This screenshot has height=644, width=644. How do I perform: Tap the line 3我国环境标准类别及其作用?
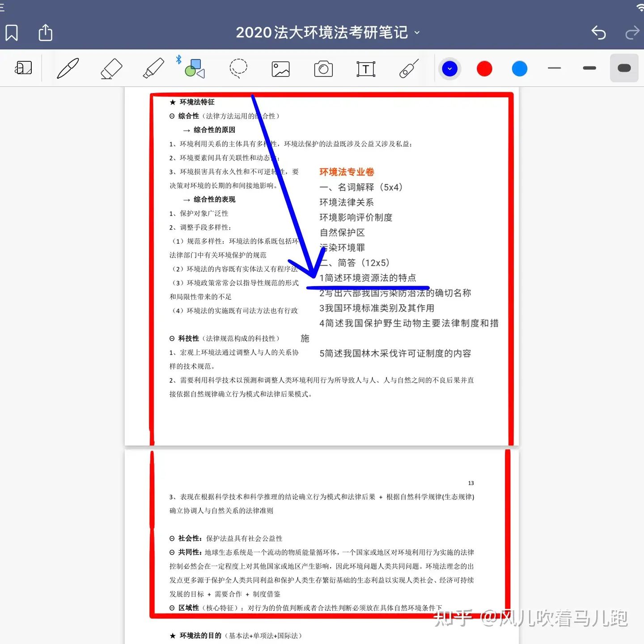377,308
